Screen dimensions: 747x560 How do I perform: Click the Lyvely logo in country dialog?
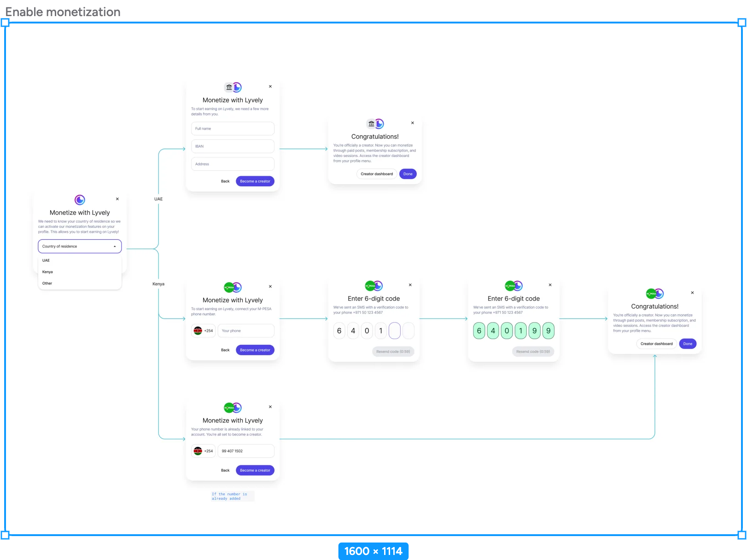click(80, 200)
